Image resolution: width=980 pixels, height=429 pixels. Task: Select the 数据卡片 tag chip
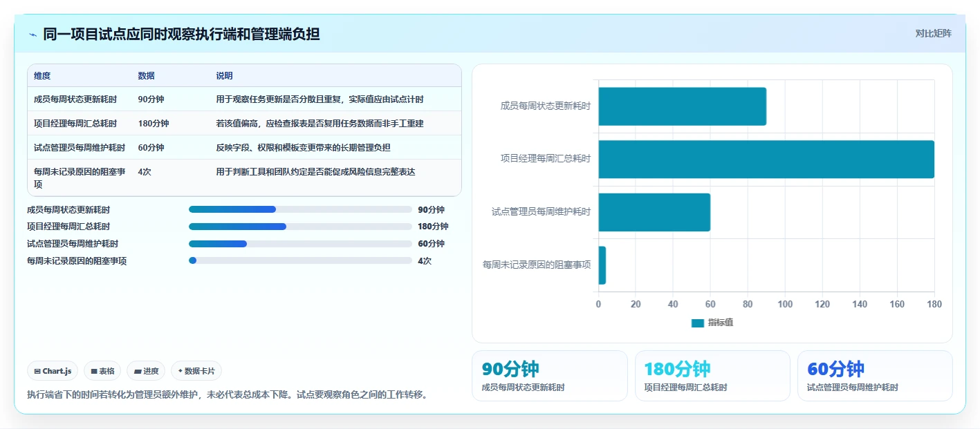(196, 371)
